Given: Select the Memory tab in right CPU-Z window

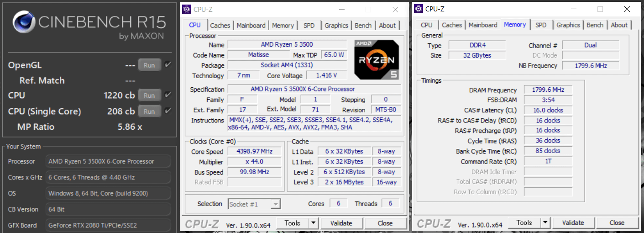Looking at the screenshot, I should click(515, 25).
